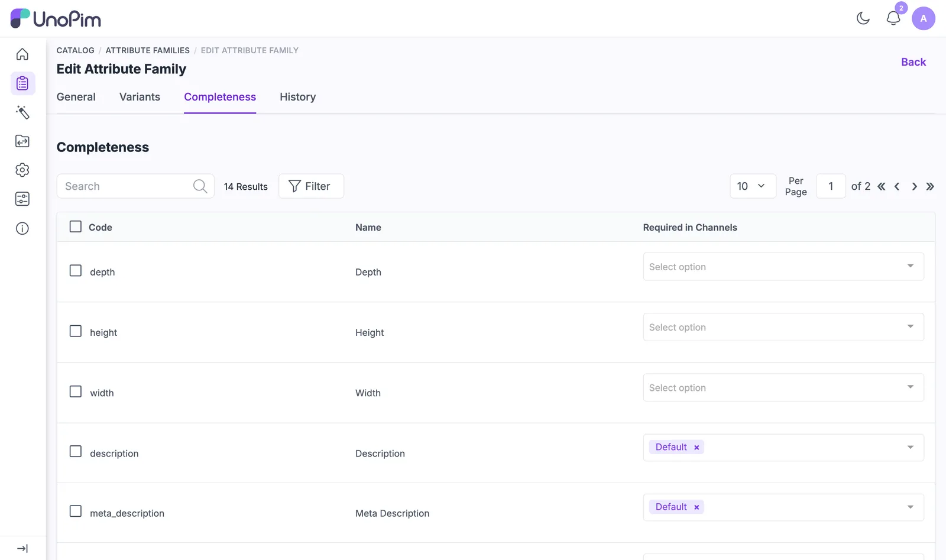Viewport: 946px width, 560px height.
Task: Go to Catalog breadcrumb
Action: click(75, 50)
